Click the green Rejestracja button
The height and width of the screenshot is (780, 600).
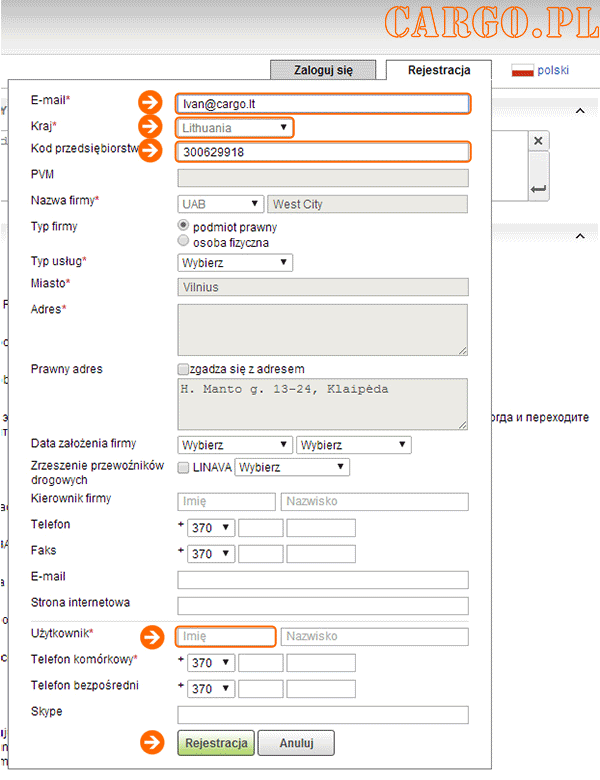coord(216,743)
